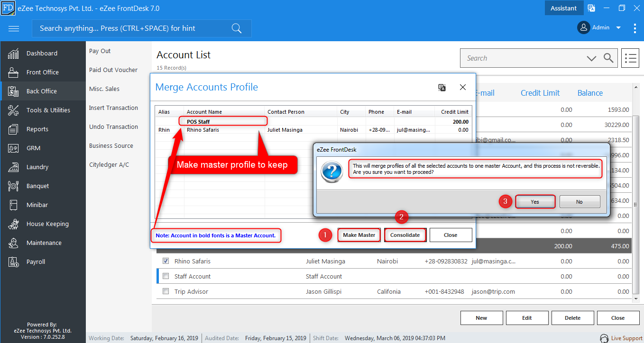
Task: Click the House Keeping broom icon
Action: tap(13, 224)
